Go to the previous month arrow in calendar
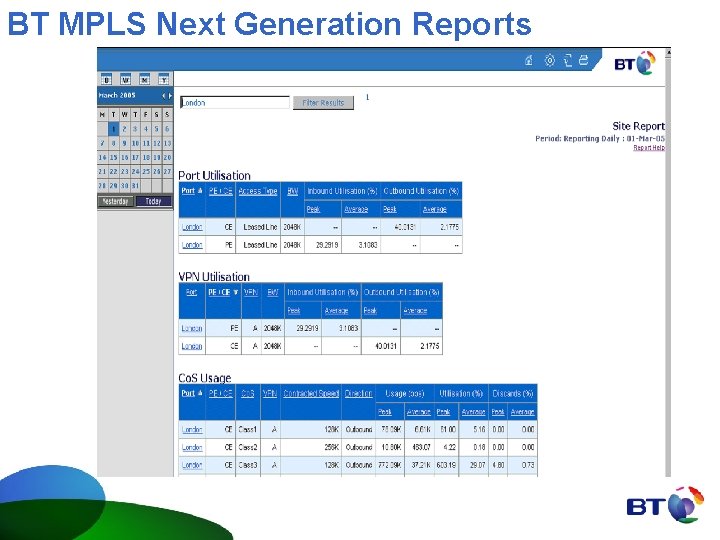This screenshot has width=720, height=540. [x=163, y=96]
